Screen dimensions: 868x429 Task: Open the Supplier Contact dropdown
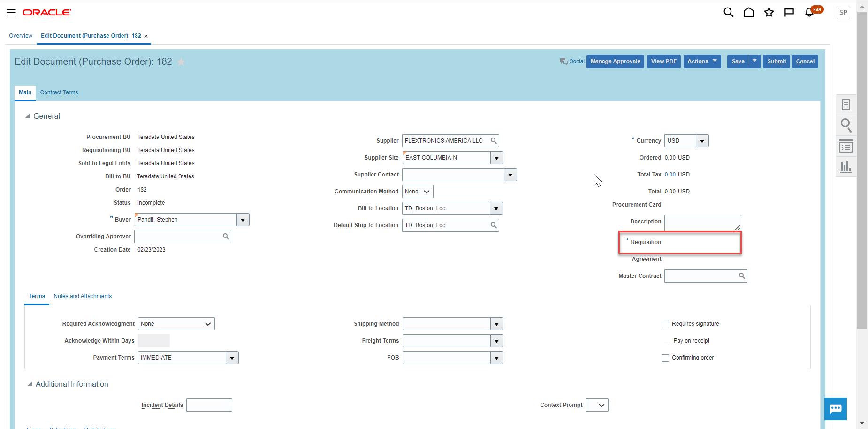click(510, 175)
